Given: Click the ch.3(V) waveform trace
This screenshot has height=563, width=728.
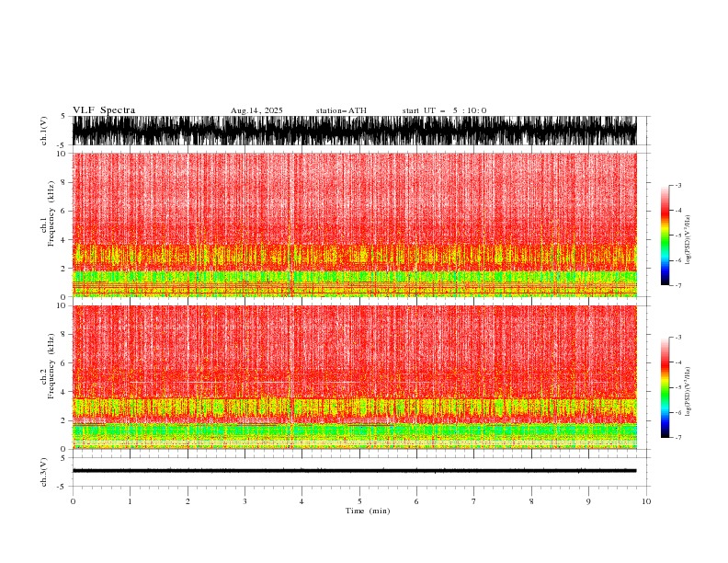Looking at the screenshot, I should pyautogui.click(x=354, y=471).
